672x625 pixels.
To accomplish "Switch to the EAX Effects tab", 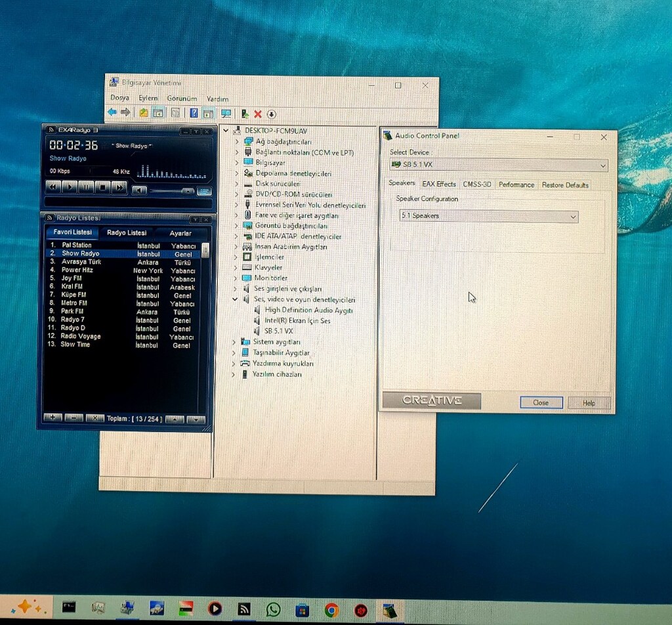I will 439,184.
